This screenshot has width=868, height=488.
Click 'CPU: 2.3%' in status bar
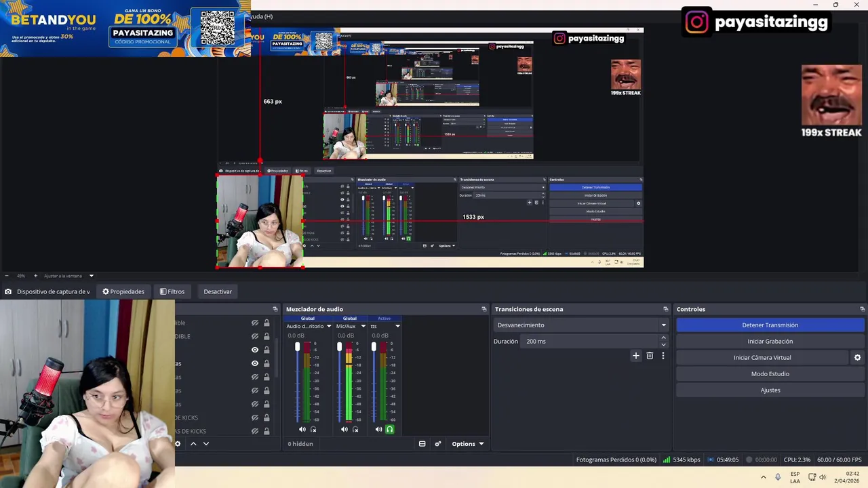[x=797, y=460]
